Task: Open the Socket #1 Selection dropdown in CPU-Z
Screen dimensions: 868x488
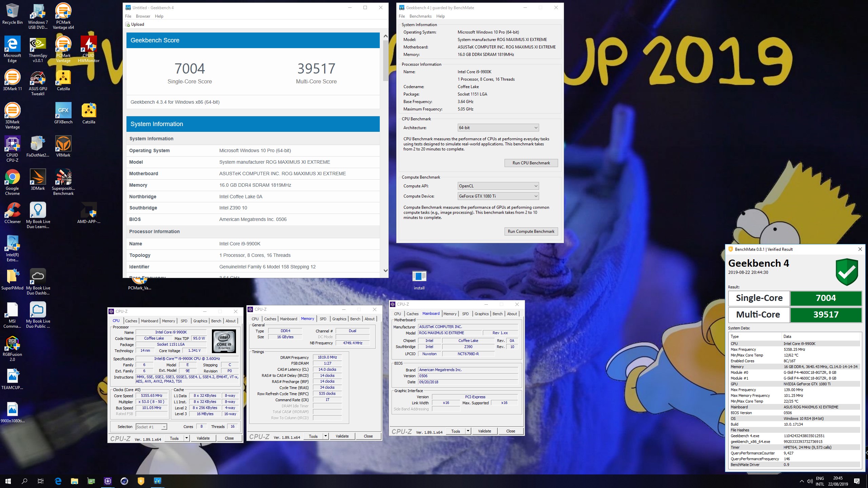Action: (x=151, y=427)
